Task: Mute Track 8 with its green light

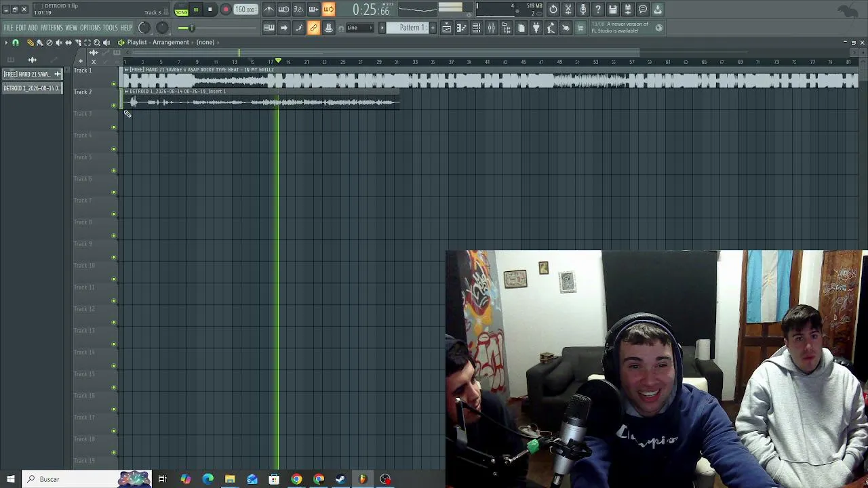Action: (x=114, y=236)
